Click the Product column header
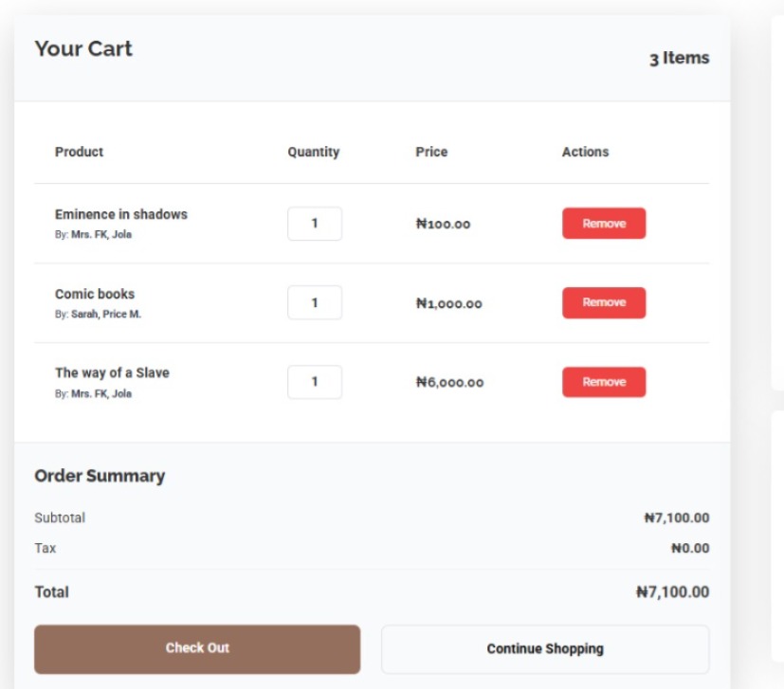Viewport: 784px width, 689px height. [80, 152]
